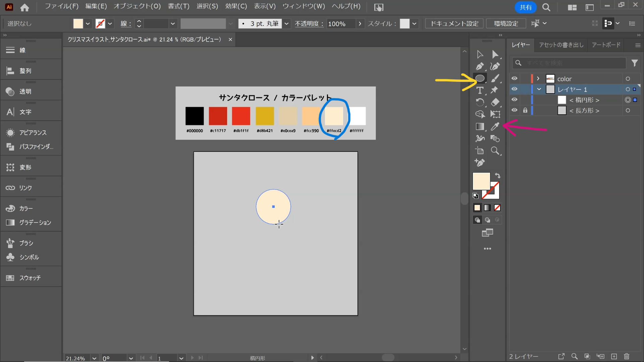This screenshot has height=362, width=644.
Task: Select the Paintbrush tool
Action: (496, 78)
